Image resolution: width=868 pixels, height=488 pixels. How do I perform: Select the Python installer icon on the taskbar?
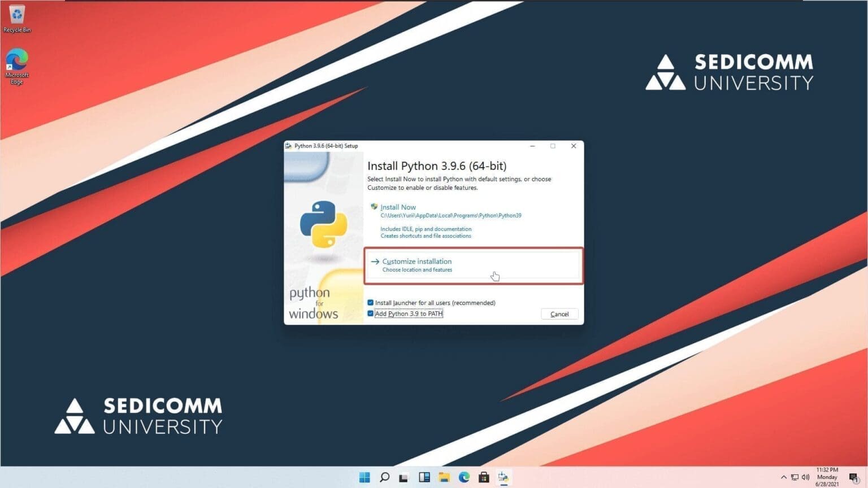coord(504,477)
